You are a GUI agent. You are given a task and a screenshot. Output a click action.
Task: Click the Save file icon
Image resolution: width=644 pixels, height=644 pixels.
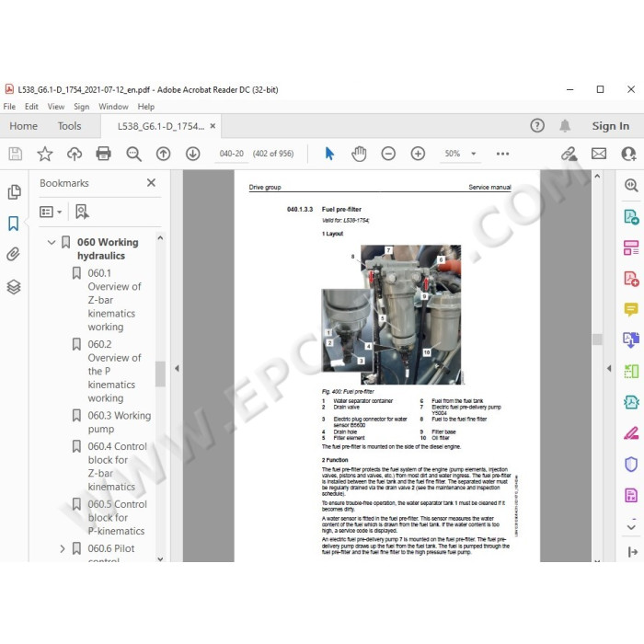(x=16, y=154)
